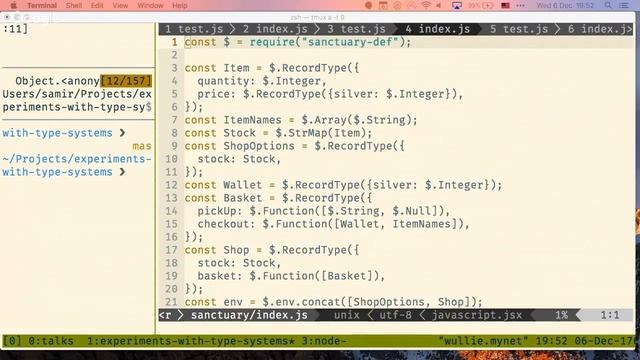
Task: Open the Window menu
Action: click(150, 6)
